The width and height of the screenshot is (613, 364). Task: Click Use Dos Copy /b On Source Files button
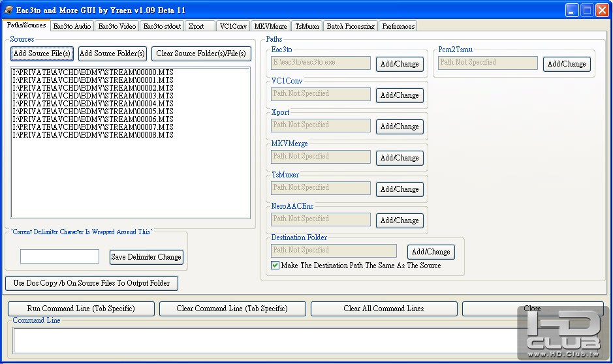[91, 283]
